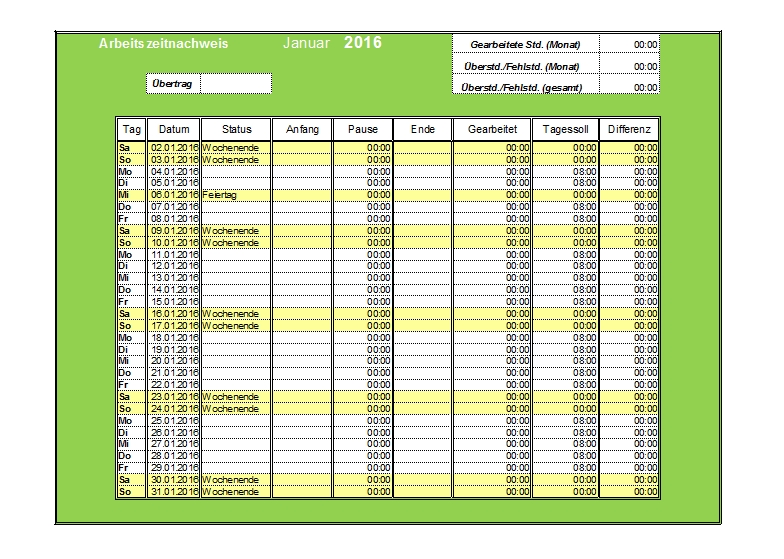Click the empty Übertrag input cell

[236, 84]
